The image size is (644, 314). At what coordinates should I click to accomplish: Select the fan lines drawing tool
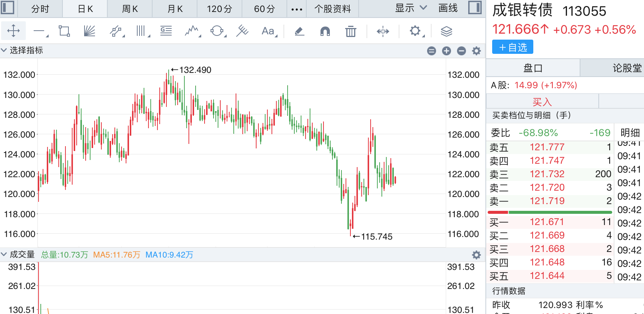tap(89, 31)
